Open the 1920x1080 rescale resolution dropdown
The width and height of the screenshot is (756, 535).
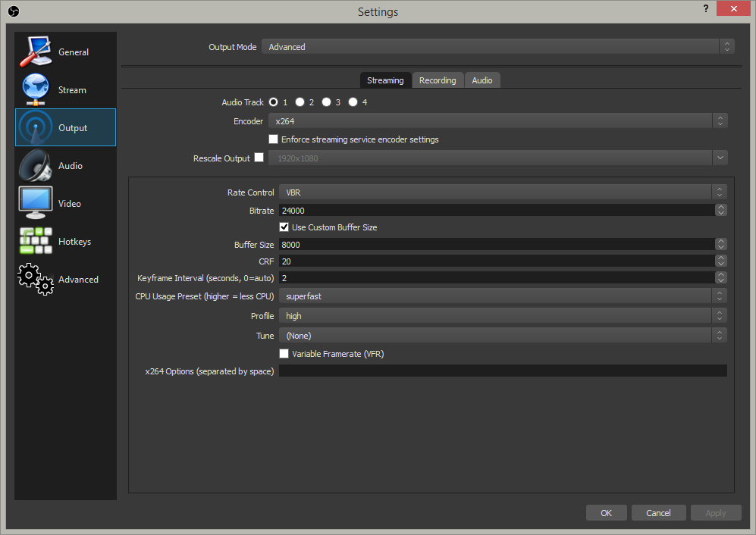point(497,158)
